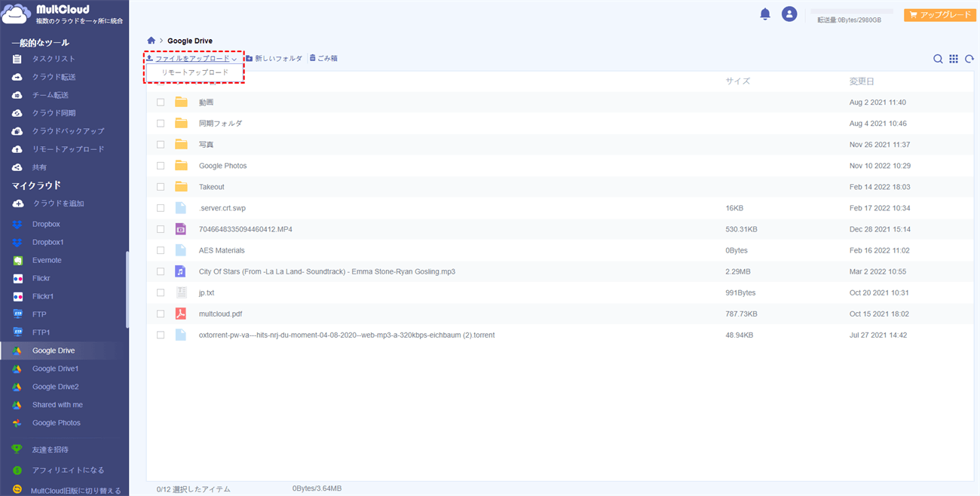Select Google Photos in sidebar
Image resolution: width=980 pixels, height=496 pixels.
pos(56,423)
